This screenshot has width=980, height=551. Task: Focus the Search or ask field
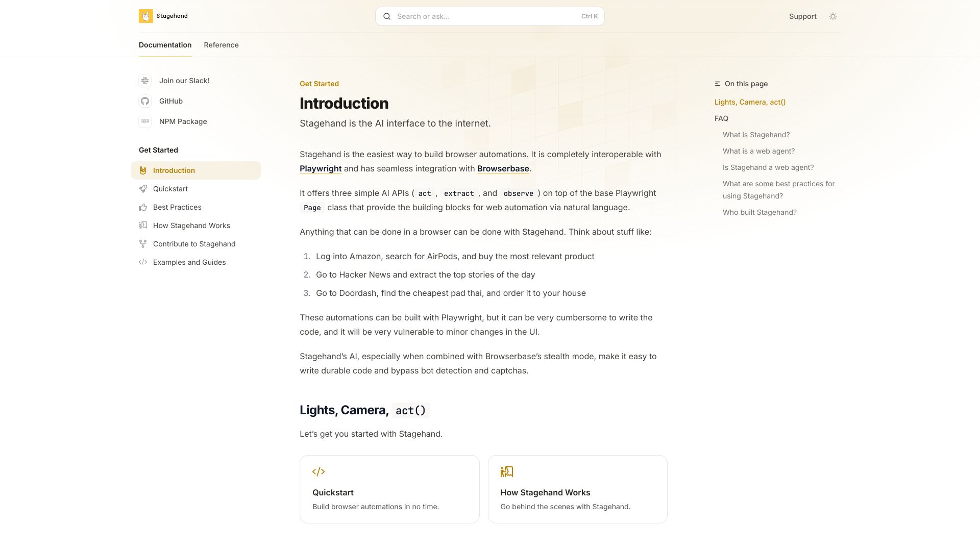pyautogui.click(x=489, y=16)
